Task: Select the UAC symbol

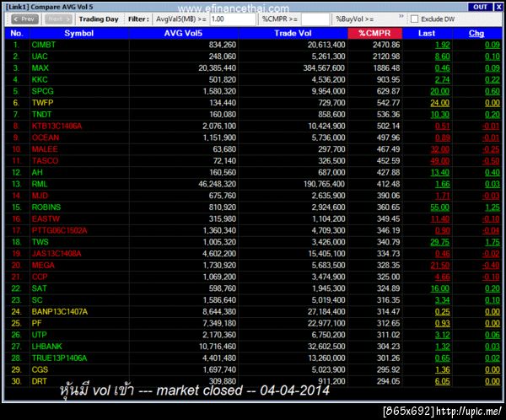Action: (x=40, y=57)
